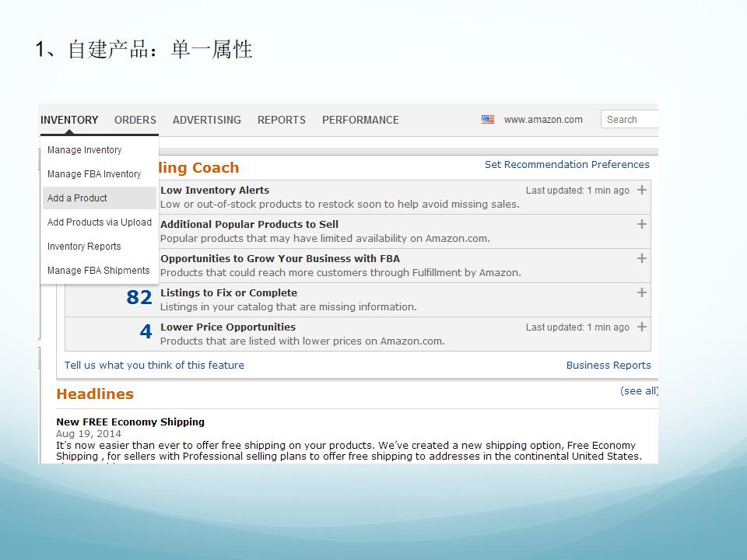Open Manage FBA Shipments menu entry
Image resolution: width=747 pixels, height=560 pixels.
tap(99, 271)
